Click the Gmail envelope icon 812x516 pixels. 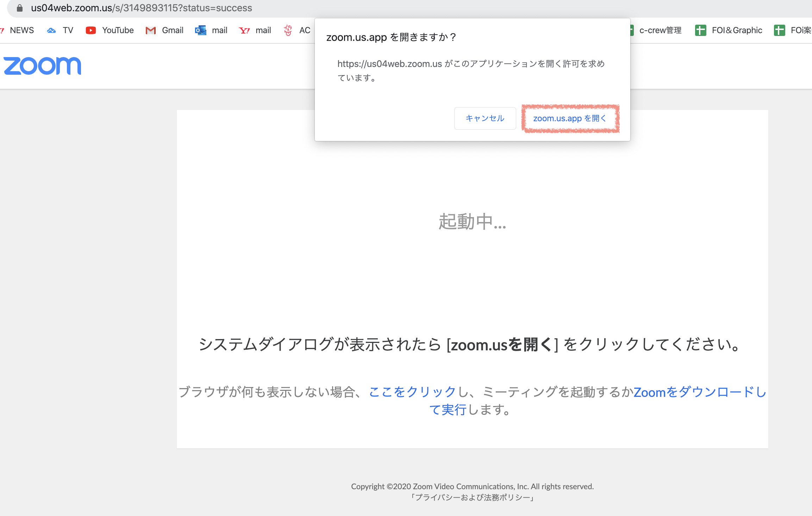(x=151, y=31)
